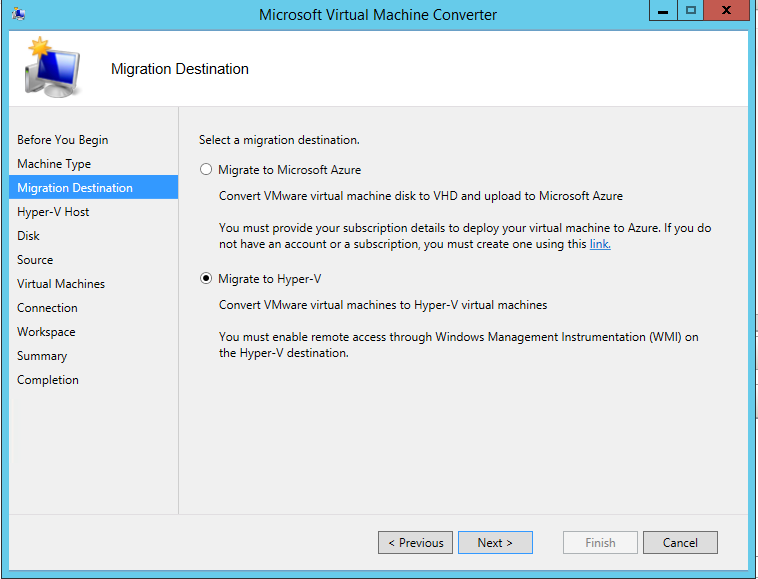The image size is (758, 579).
Task: Minimize the Converter window
Action: 663,10
